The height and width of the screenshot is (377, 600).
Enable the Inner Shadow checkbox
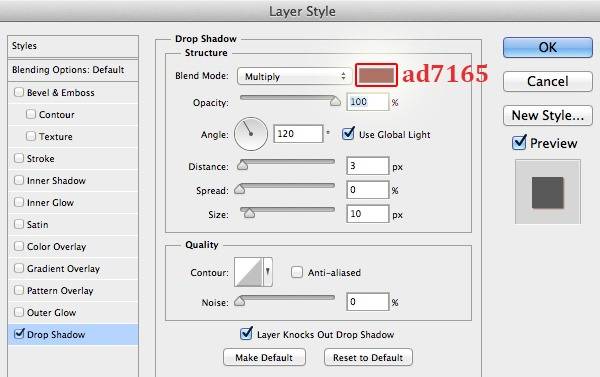coord(19,180)
